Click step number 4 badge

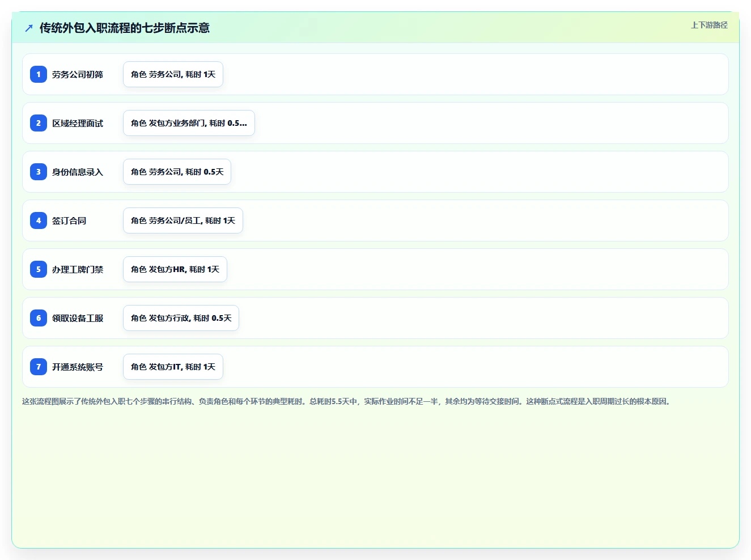click(39, 220)
